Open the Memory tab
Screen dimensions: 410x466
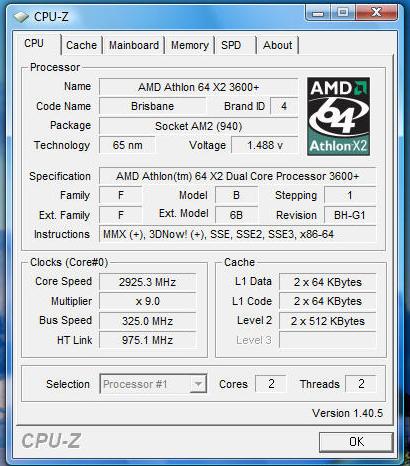click(190, 45)
